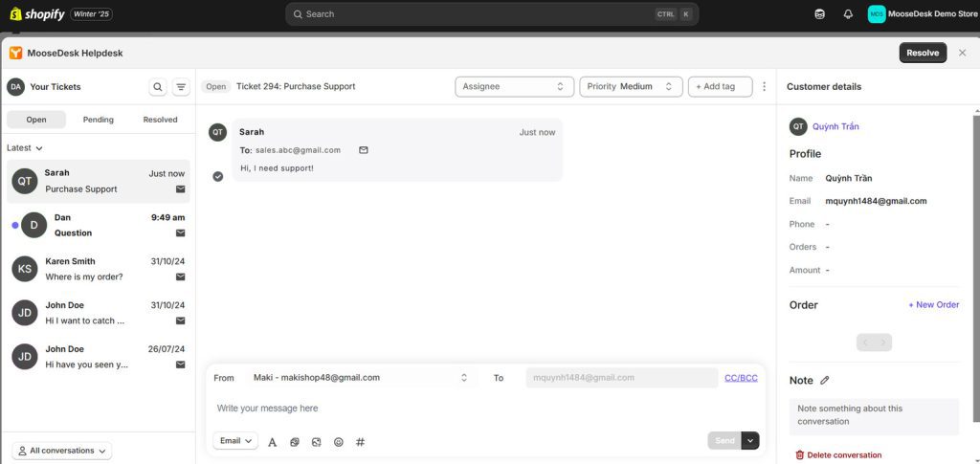The image size is (980, 464).
Task: Open the Shopify logo home
Action: coord(37,13)
